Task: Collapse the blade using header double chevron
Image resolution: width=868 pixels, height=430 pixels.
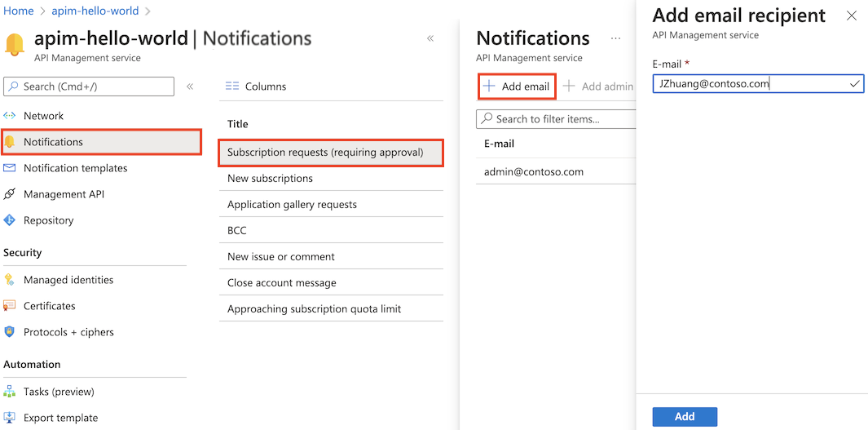Action: click(430, 38)
